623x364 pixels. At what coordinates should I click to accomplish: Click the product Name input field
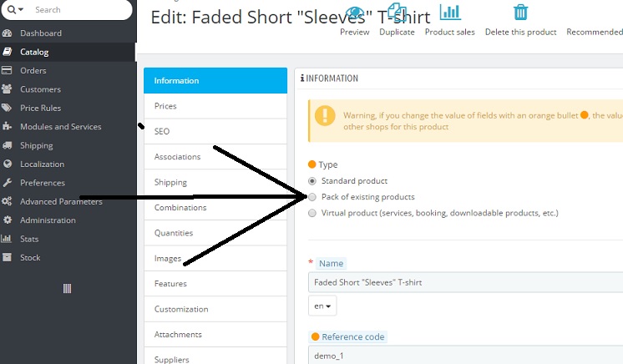coord(465,282)
